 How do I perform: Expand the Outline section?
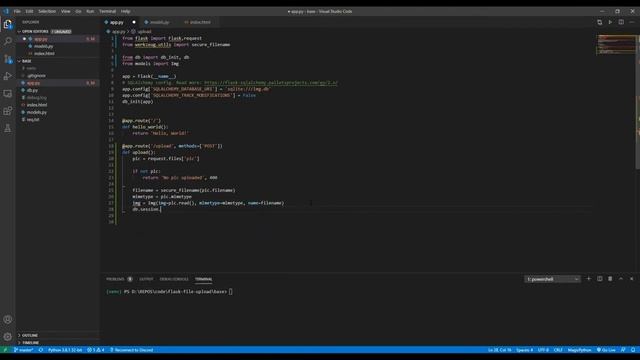(58, 335)
